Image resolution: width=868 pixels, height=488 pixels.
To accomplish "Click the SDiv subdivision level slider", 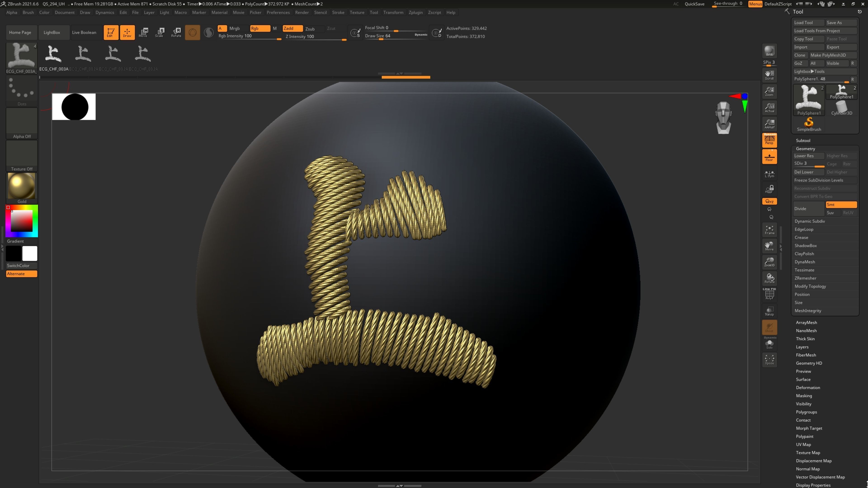I will [809, 164].
